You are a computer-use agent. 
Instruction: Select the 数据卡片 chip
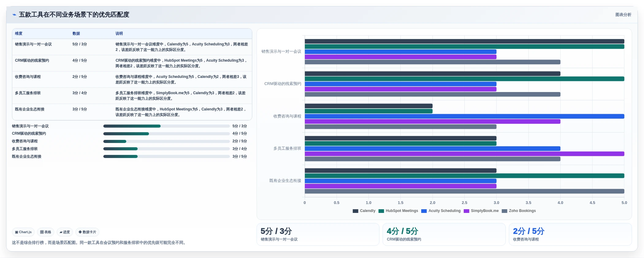87,232
